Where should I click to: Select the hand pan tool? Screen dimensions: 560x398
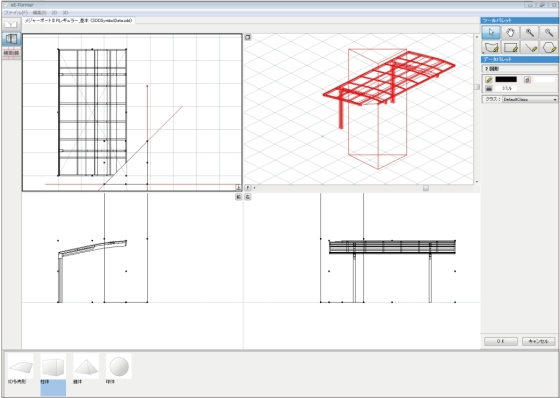click(x=510, y=33)
